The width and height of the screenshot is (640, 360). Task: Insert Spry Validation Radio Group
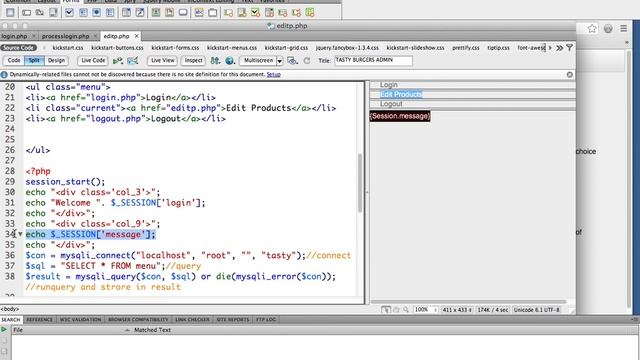click(x=310, y=13)
